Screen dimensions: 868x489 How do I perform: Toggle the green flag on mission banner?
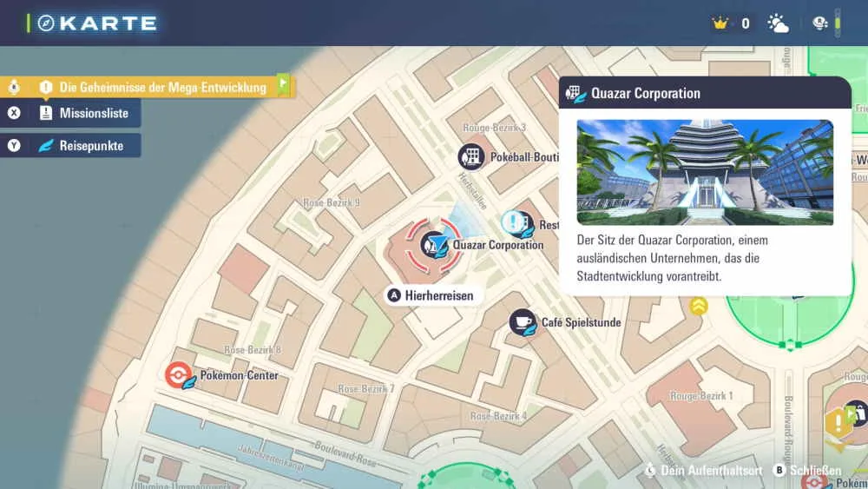click(283, 84)
